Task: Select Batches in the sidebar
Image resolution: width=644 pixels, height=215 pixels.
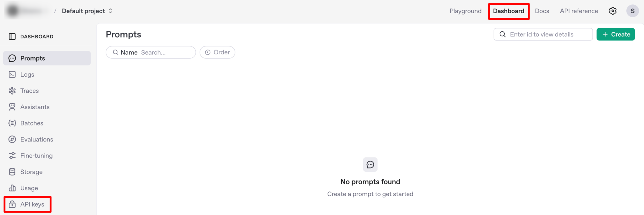Action: (31, 123)
